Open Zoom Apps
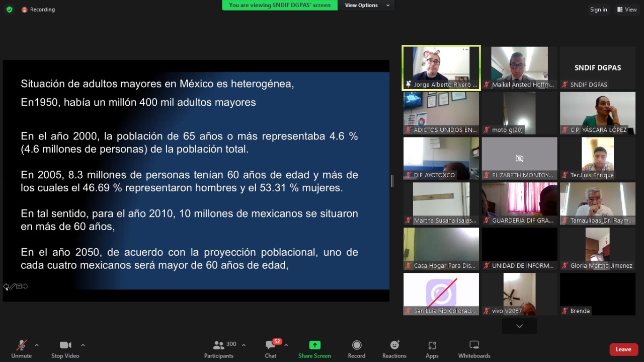The image size is (644, 362). click(432, 348)
